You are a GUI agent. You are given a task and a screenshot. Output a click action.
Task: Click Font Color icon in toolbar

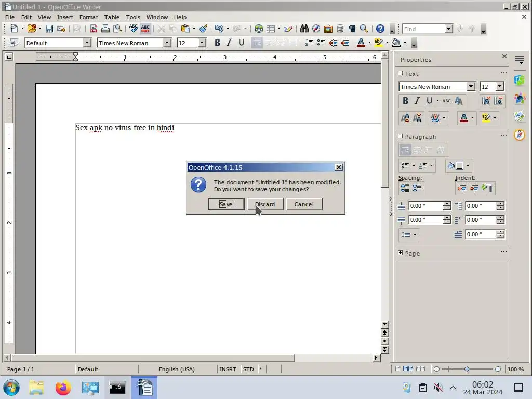click(x=361, y=43)
